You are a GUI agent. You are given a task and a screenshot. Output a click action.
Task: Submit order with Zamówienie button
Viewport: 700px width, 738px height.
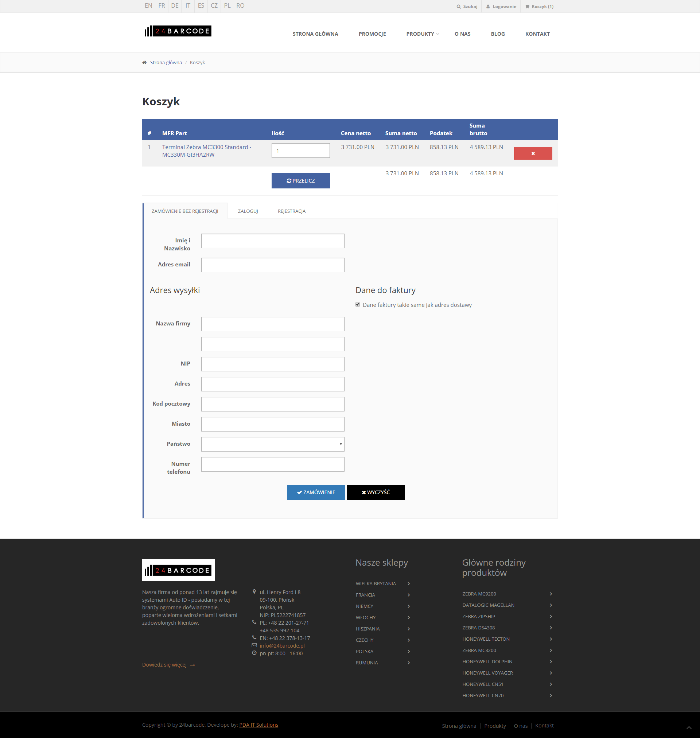click(316, 492)
